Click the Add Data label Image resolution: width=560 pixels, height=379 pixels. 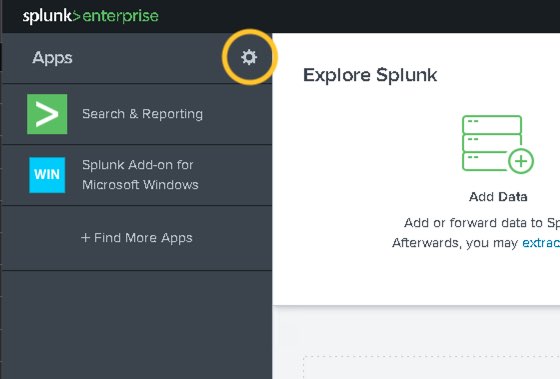[498, 196]
